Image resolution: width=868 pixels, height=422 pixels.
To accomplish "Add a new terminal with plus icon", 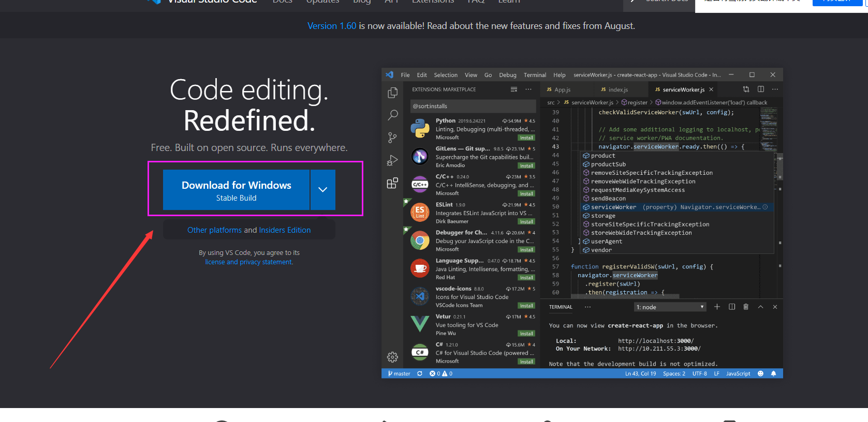I will [x=717, y=307].
